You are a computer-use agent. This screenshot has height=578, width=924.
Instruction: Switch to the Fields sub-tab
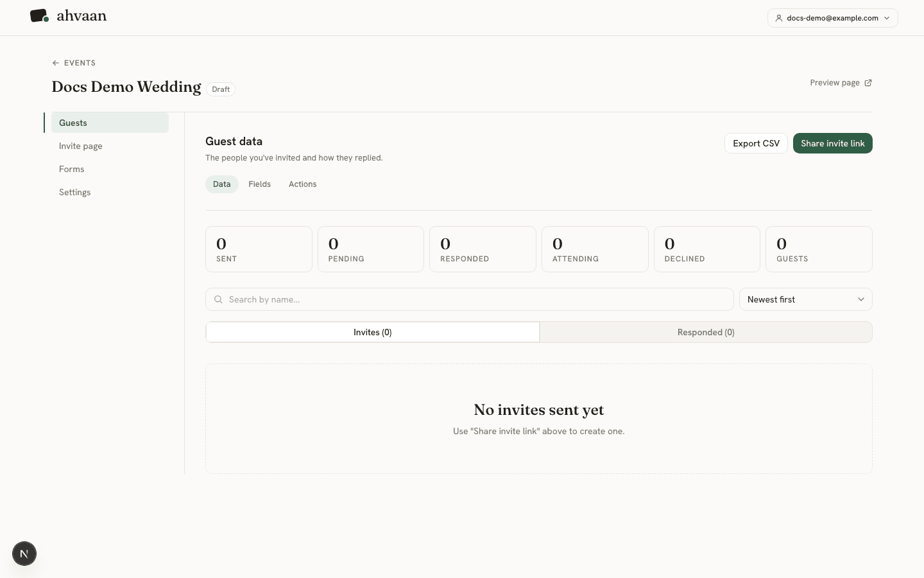(260, 184)
